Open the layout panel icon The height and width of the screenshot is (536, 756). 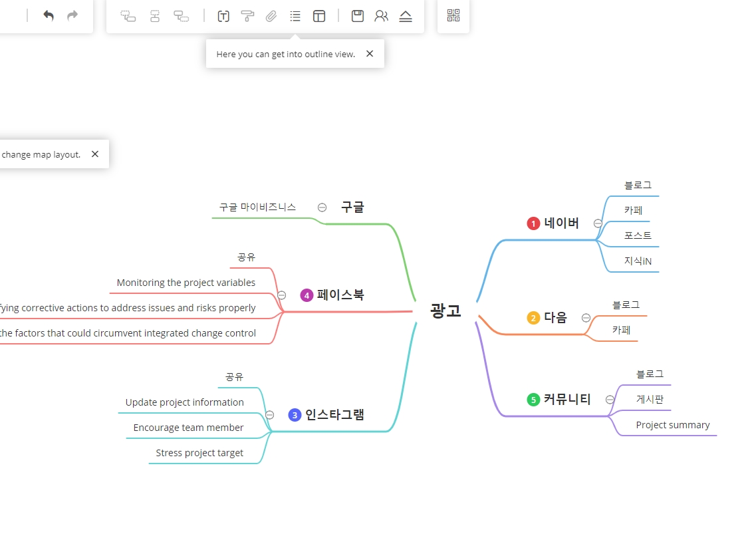(319, 17)
